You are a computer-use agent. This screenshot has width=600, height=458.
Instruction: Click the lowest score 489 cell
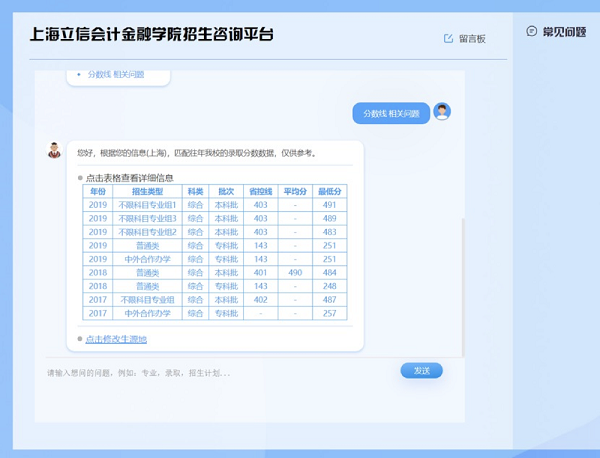click(x=329, y=218)
